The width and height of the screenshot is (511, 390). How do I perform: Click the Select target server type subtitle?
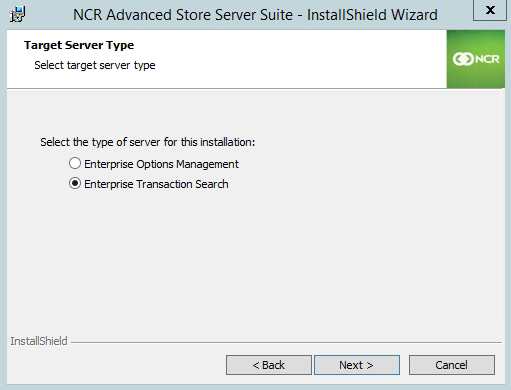coord(95,65)
